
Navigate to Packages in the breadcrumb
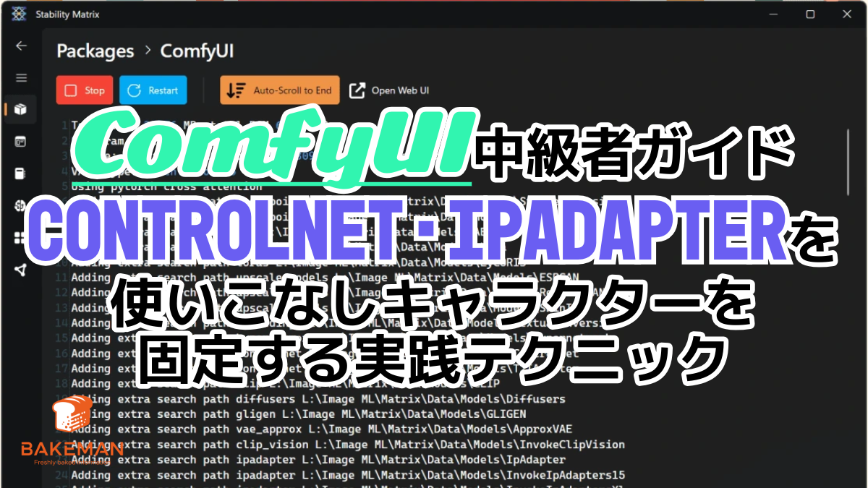(95, 51)
